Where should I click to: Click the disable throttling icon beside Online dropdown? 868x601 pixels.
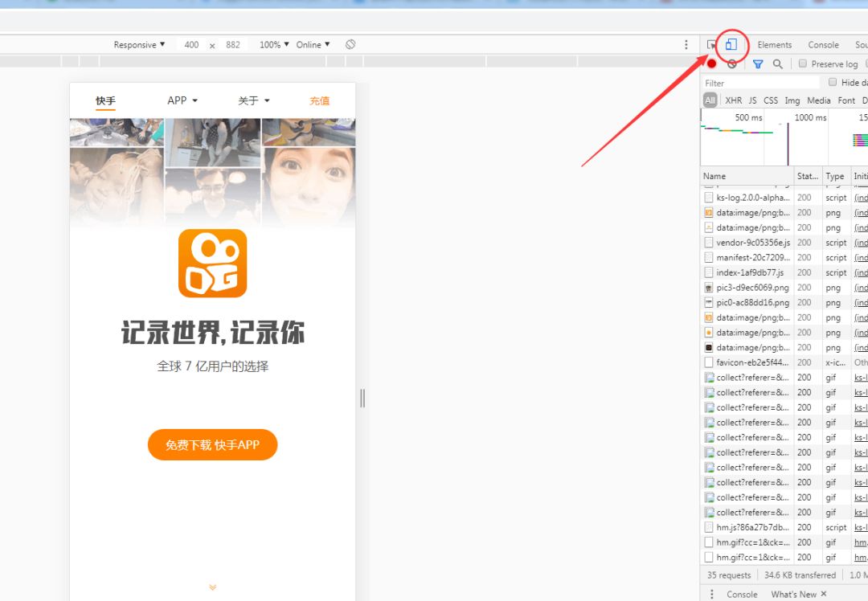(x=350, y=44)
